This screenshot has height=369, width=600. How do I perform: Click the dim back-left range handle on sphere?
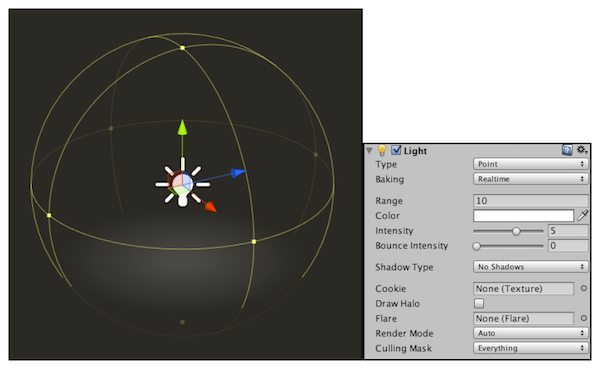111,128
